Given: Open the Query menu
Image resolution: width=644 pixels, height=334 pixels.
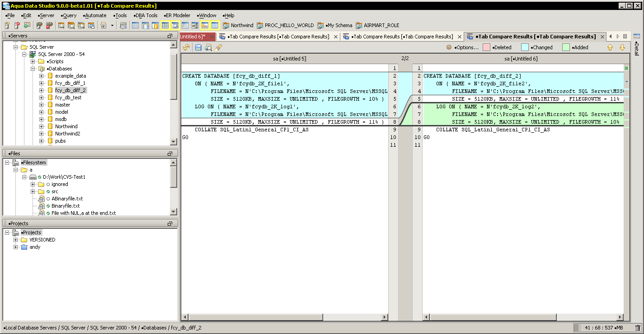Looking at the screenshot, I should pyautogui.click(x=69, y=15).
